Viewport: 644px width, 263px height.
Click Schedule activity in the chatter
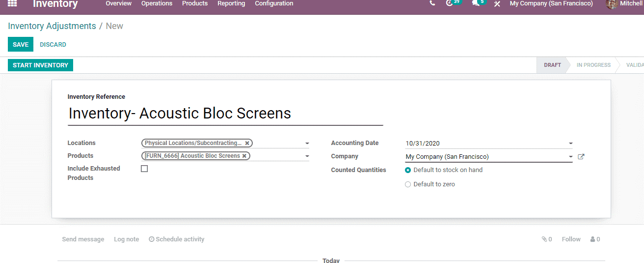pos(177,239)
